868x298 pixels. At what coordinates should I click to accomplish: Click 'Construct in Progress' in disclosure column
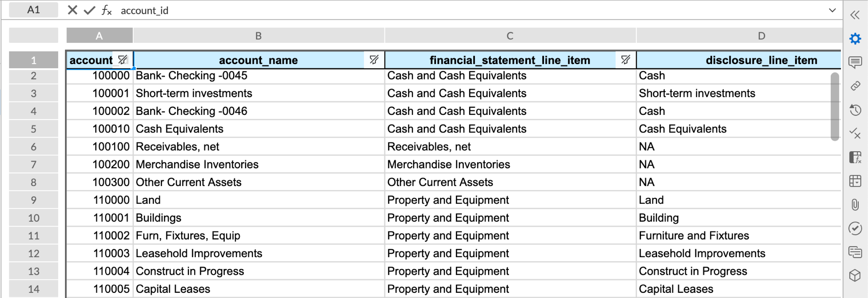pyautogui.click(x=739, y=271)
